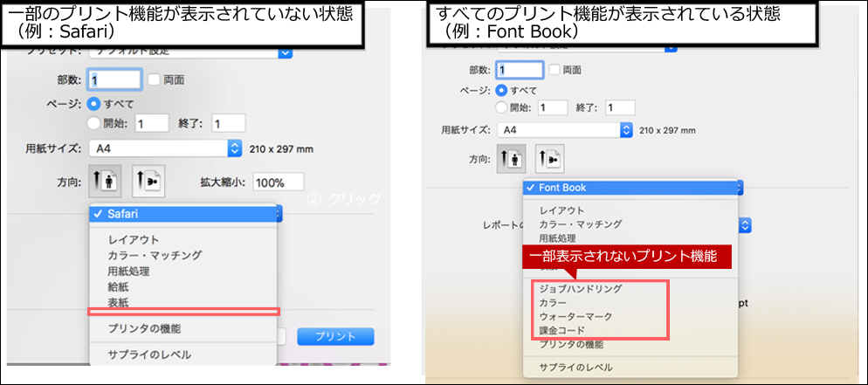Click 拡大縮小 100% field in Safari dialog

click(x=278, y=182)
